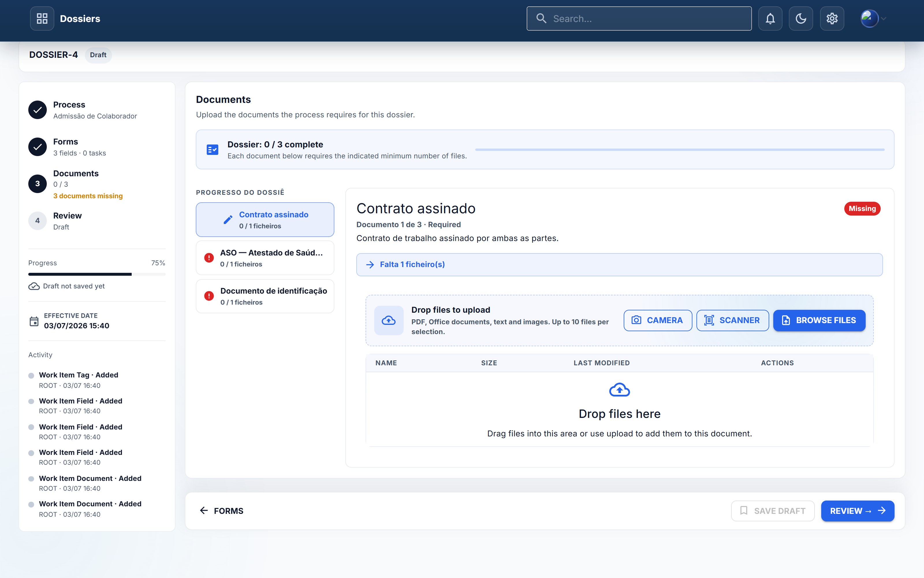The height and width of the screenshot is (578, 924).
Task: Go back to Forms
Action: (x=221, y=511)
